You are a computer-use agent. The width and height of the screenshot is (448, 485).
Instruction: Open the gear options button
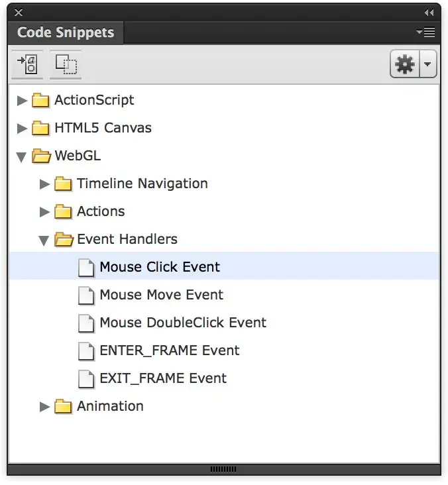point(405,64)
